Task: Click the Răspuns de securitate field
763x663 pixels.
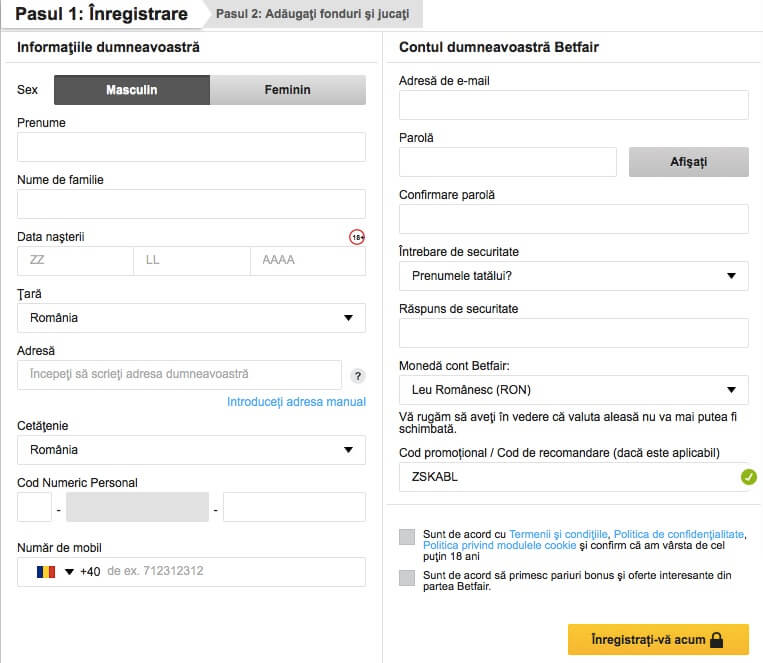Action: pos(574,333)
